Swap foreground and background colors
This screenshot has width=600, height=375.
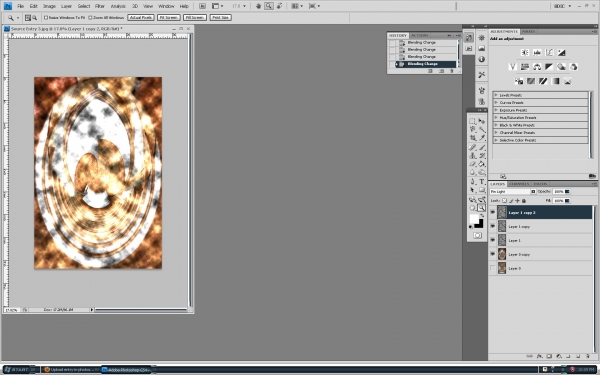(483, 216)
